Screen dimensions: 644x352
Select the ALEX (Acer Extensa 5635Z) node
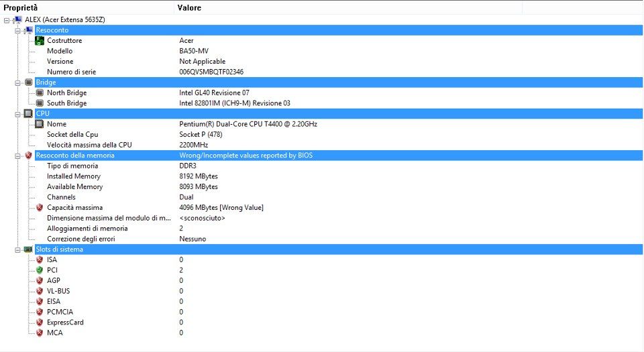(x=65, y=19)
